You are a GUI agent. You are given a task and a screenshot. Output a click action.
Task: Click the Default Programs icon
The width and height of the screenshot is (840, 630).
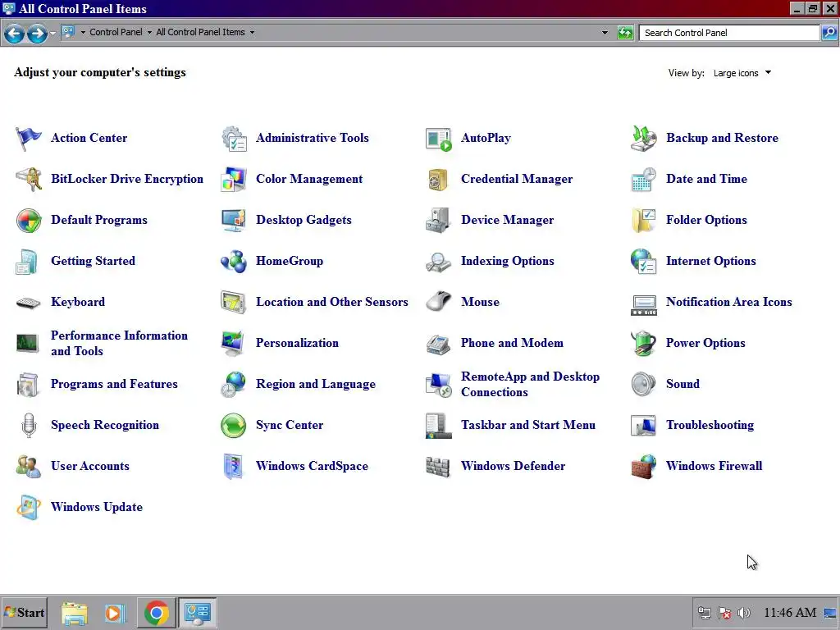[x=29, y=220]
